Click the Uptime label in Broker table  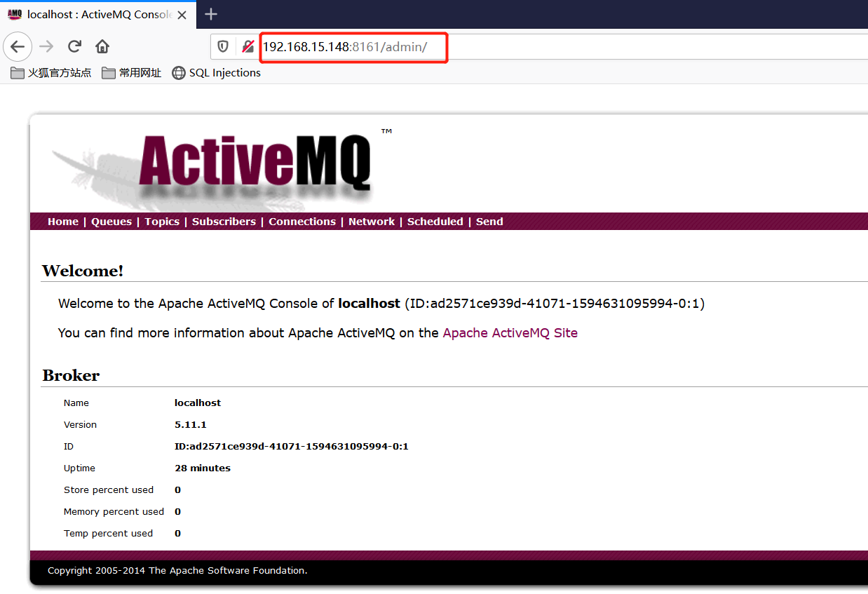click(79, 468)
